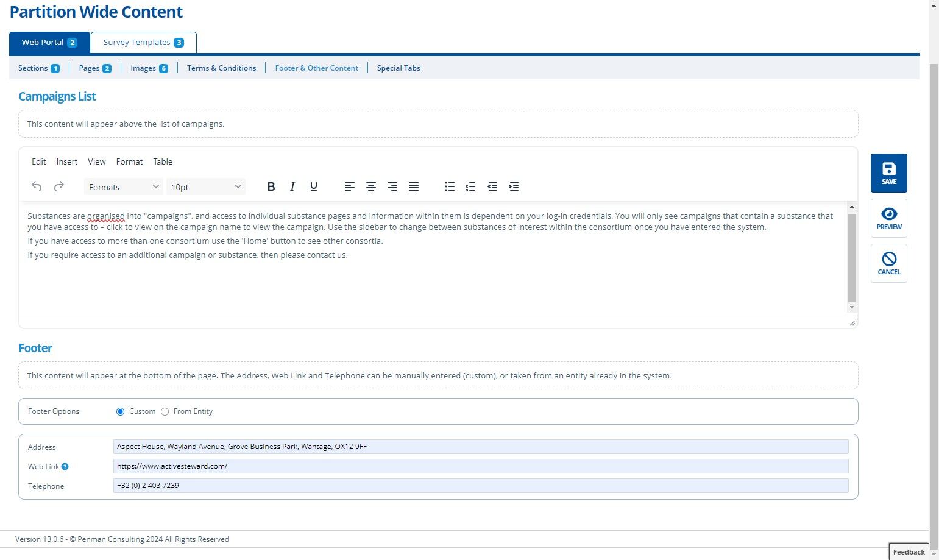Open the Table menu
This screenshot has height=560, width=939.
coord(163,161)
